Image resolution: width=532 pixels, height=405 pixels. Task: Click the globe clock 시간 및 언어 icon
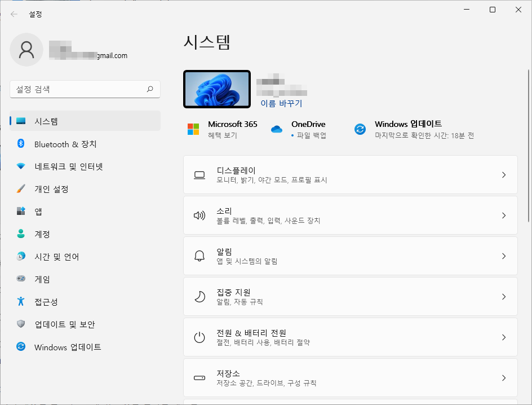pyautogui.click(x=21, y=256)
